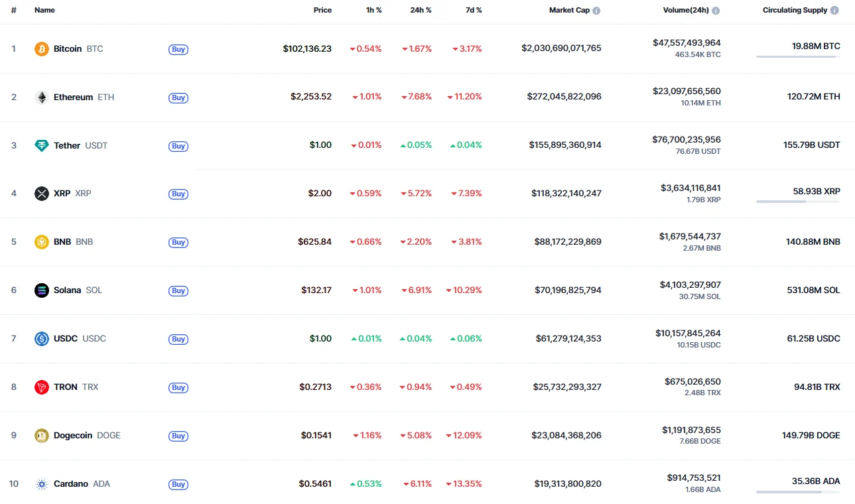Click the Solana logo icon

(x=42, y=290)
